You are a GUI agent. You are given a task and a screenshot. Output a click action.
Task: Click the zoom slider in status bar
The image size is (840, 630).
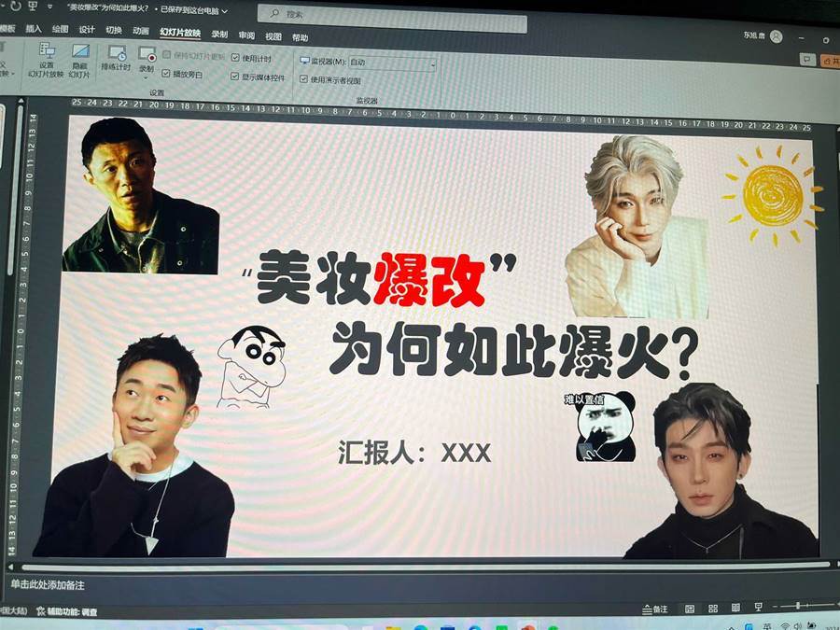click(x=796, y=608)
